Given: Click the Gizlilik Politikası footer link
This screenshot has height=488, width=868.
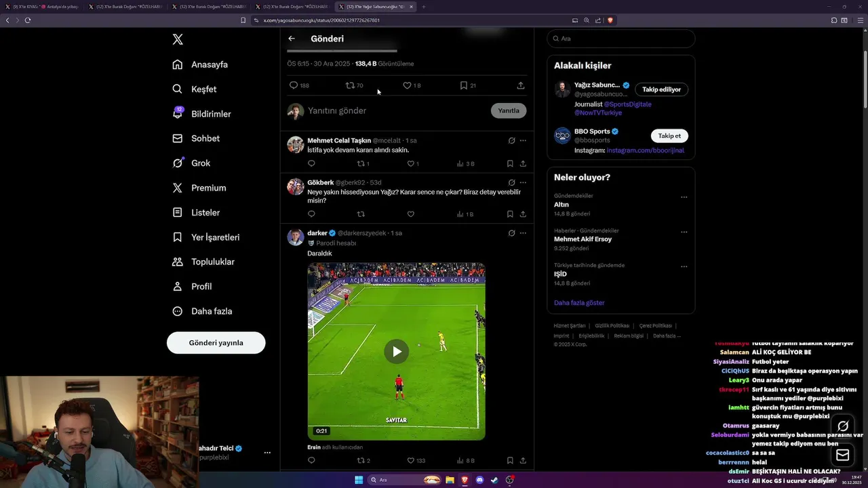Looking at the screenshot, I should 612,326.
